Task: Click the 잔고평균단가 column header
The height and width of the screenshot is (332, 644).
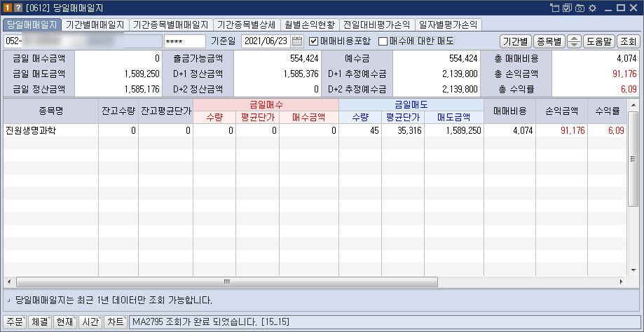Action: [x=165, y=111]
